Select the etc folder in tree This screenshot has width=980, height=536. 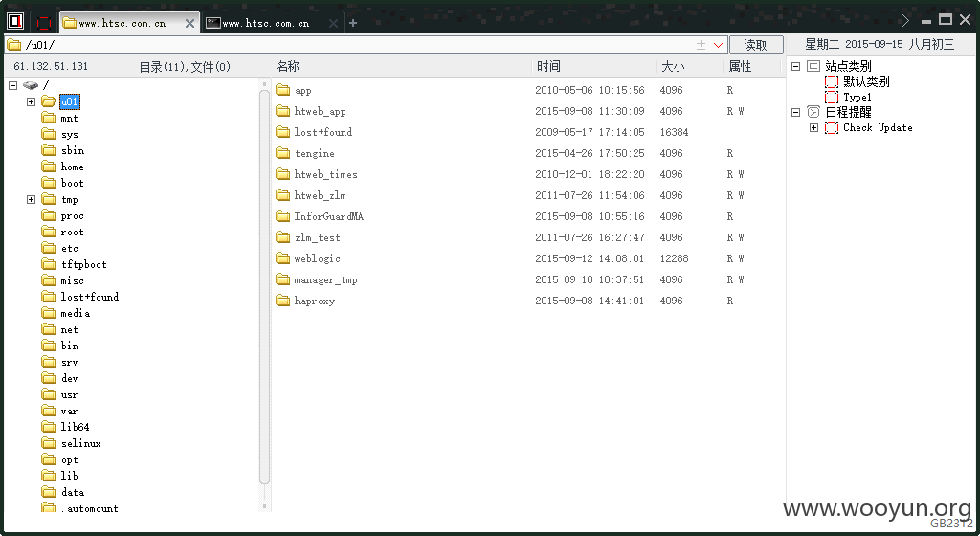click(x=69, y=248)
